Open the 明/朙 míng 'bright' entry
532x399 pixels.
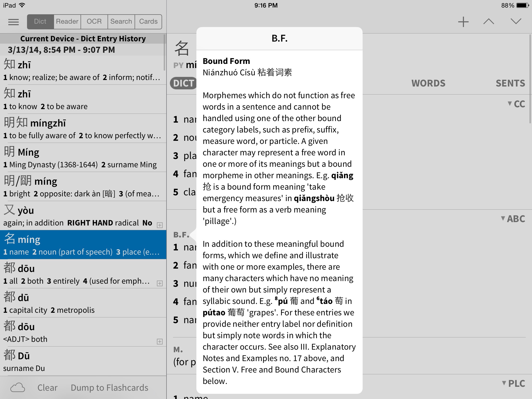click(83, 187)
